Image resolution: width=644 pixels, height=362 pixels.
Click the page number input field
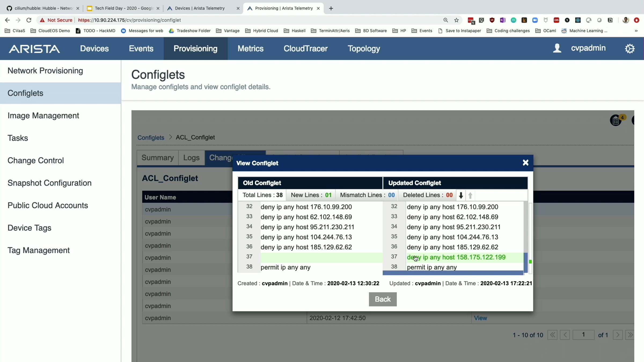[583, 335]
